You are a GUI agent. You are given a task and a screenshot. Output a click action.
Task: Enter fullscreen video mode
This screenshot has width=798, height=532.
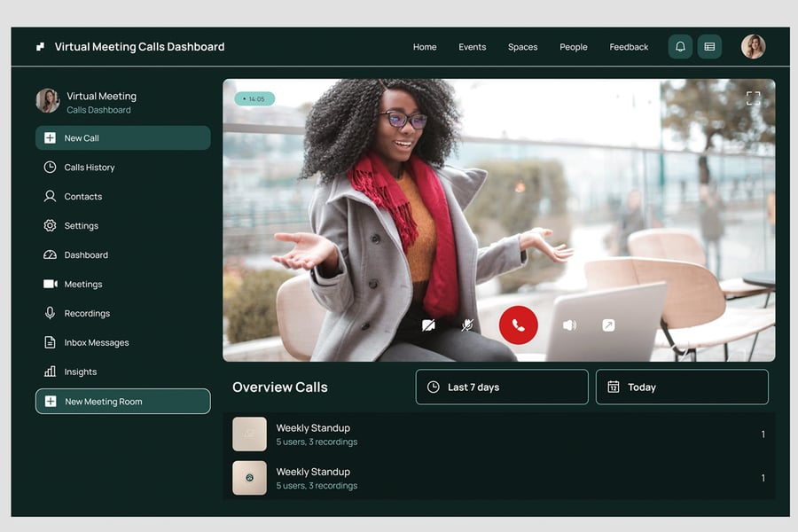[x=753, y=98]
